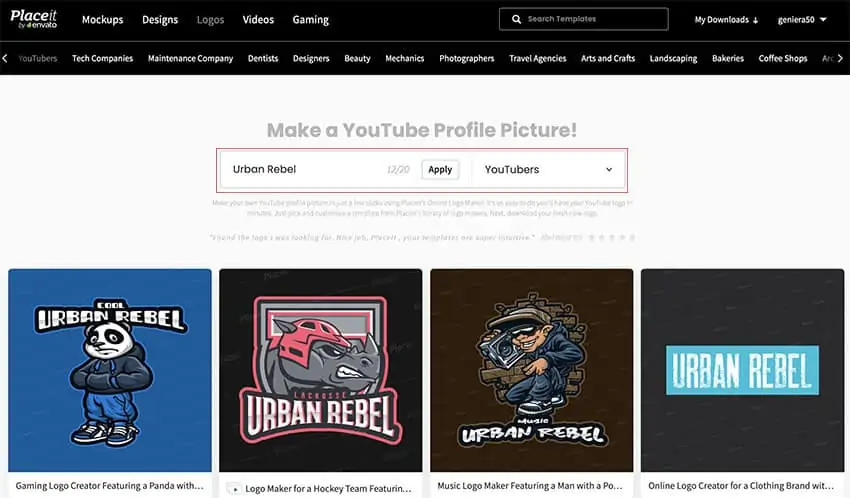
Task: Click inside Search Templates field
Action: (x=584, y=19)
